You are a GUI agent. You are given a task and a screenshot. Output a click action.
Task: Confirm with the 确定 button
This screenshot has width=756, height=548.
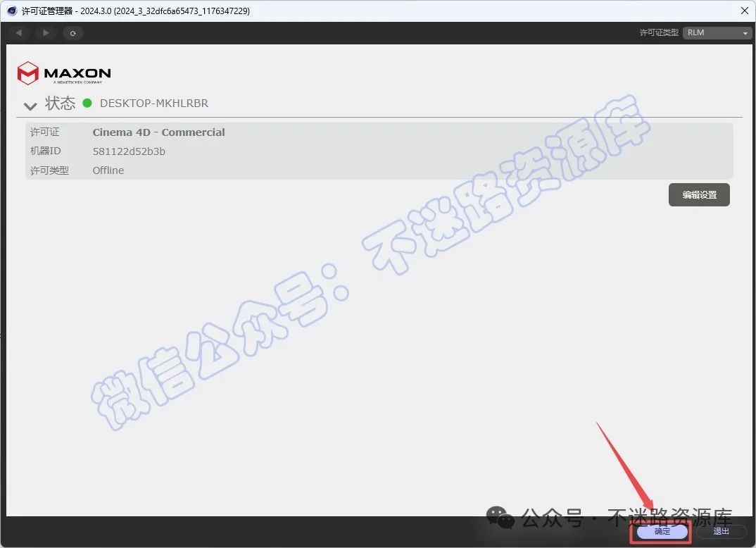point(662,531)
